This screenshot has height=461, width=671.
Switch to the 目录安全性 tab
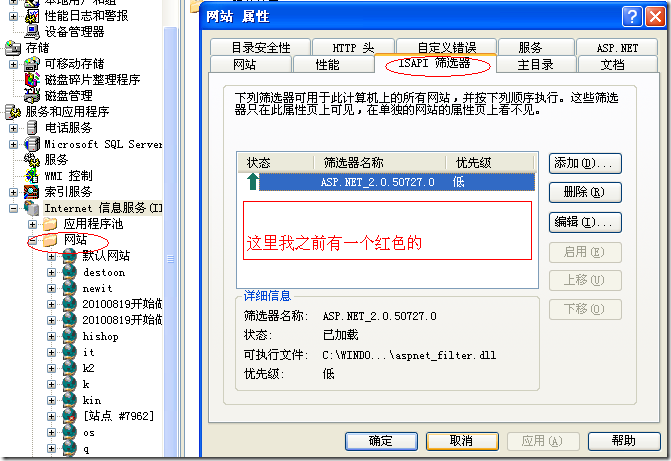(260, 47)
